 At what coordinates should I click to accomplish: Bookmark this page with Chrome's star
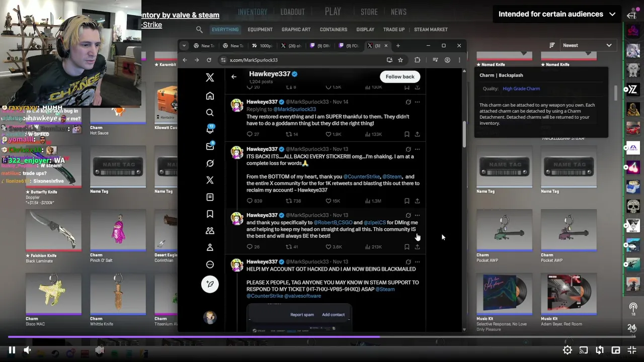click(x=400, y=60)
